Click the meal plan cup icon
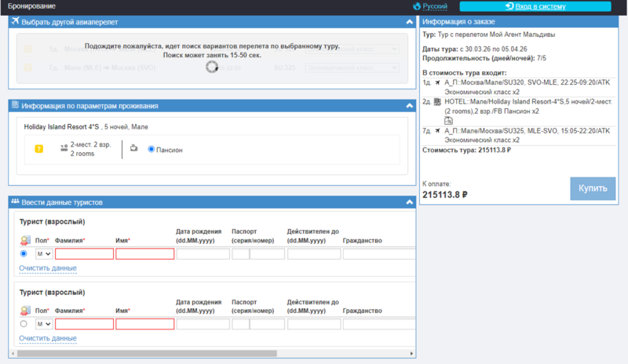Viewport: 628px width, 364px height. coord(134,148)
